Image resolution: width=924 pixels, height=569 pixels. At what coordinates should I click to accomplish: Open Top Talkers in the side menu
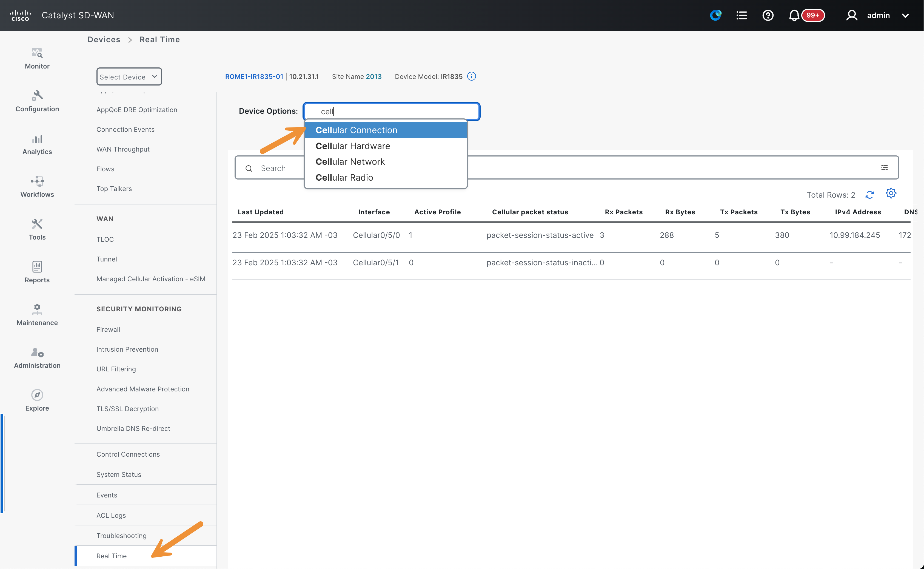coord(114,189)
